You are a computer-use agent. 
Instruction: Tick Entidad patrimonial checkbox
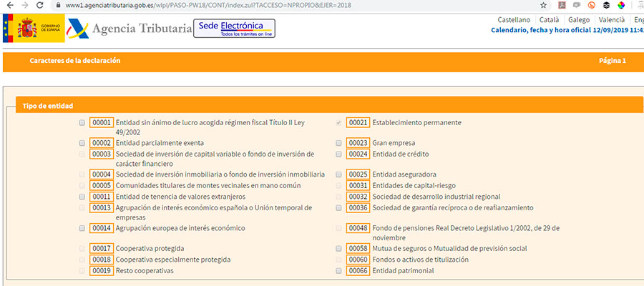coord(338,272)
